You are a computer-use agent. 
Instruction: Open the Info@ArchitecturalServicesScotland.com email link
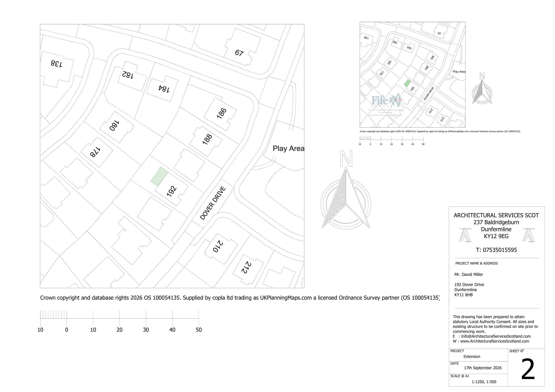(496, 336)
